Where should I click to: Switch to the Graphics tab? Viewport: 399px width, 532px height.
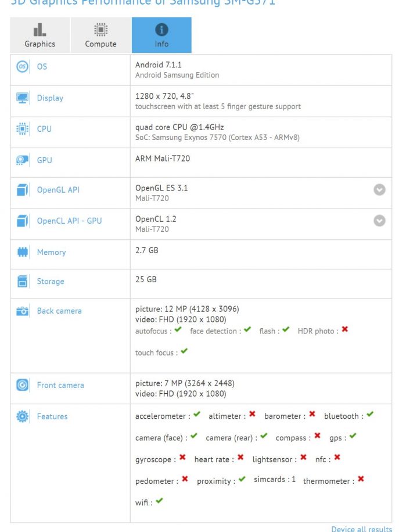click(40, 35)
